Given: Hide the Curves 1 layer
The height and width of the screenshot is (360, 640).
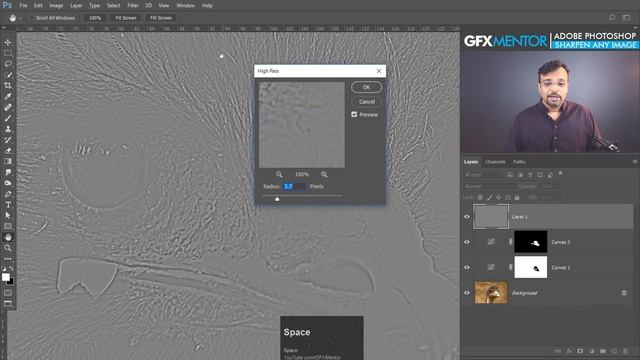Looking at the screenshot, I should pyautogui.click(x=467, y=267).
